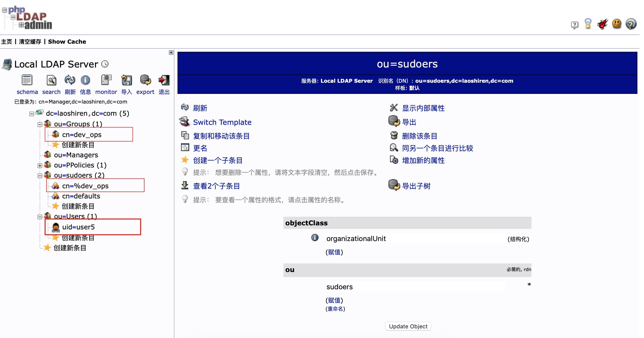Viewport: 644px width, 338px height.
Task: Click the download arrow icon for 查看2个子条目
Action: [x=185, y=185]
